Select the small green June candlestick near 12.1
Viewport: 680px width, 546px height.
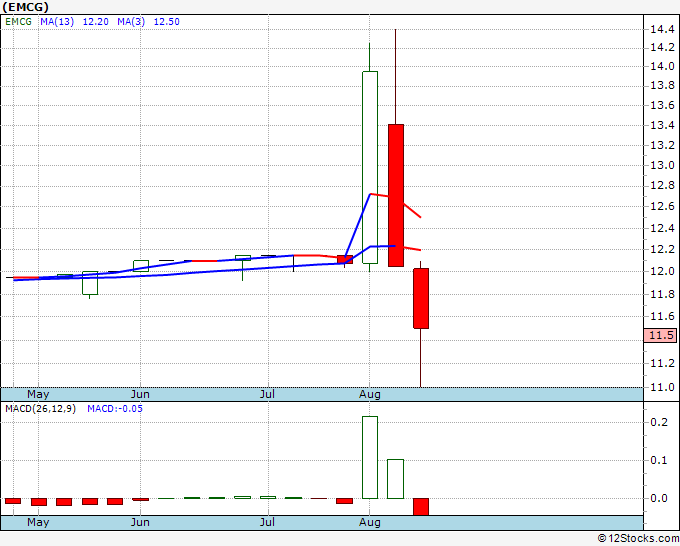(x=141, y=266)
